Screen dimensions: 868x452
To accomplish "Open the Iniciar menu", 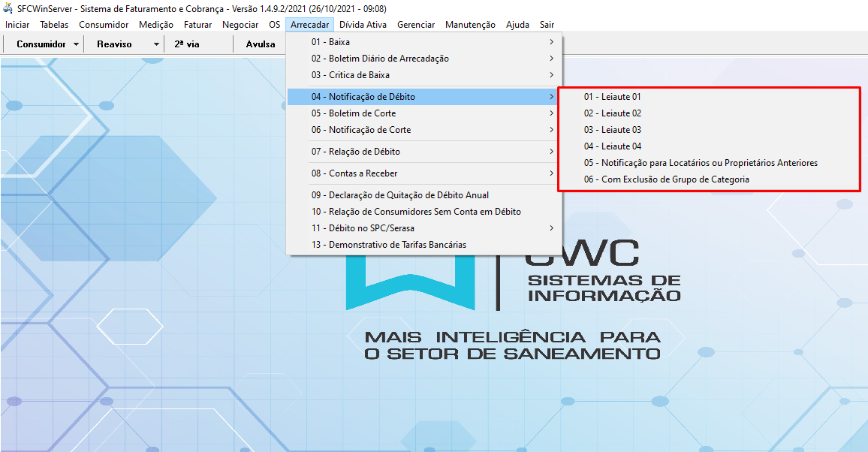I will click(17, 24).
